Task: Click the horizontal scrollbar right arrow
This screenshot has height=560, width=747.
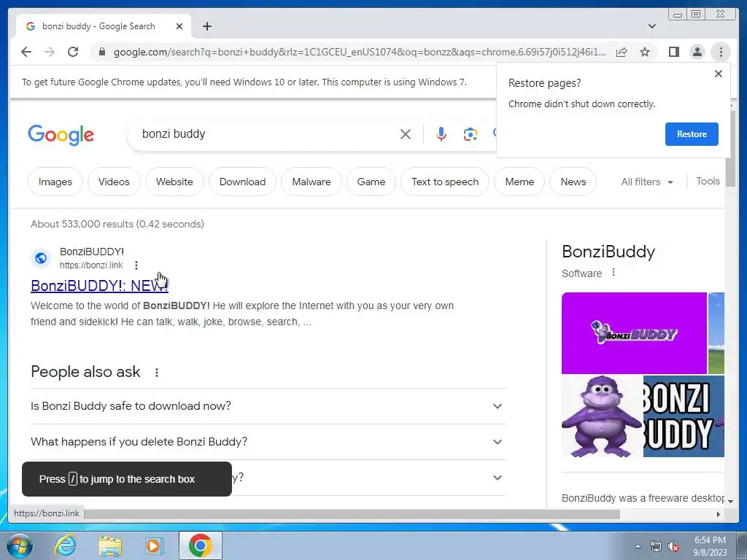Action: [x=719, y=514]
